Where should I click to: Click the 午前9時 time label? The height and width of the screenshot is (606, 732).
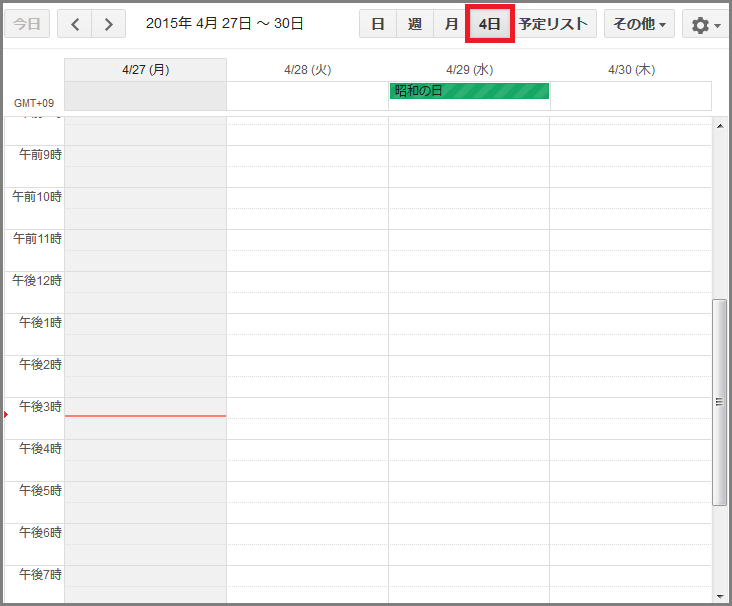coord(40,154)
